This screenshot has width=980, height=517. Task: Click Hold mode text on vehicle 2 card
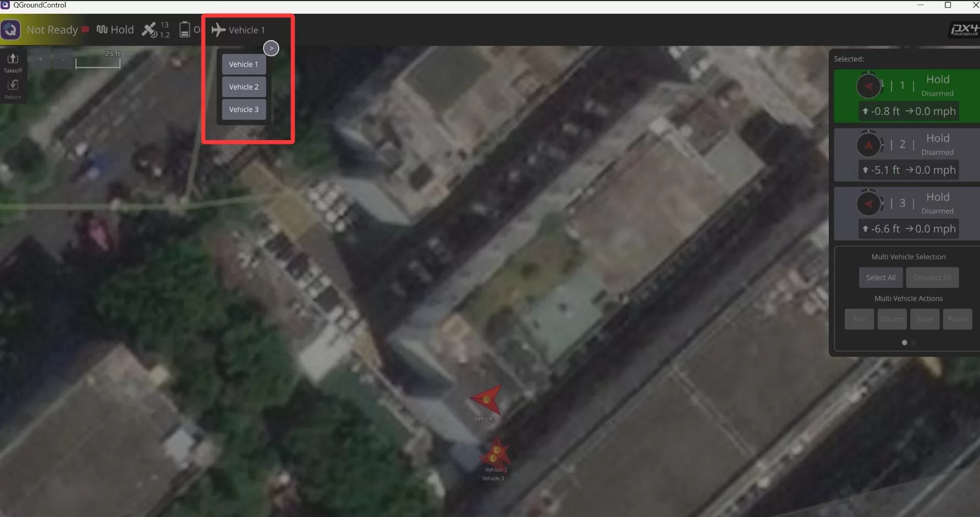coord(938,138)
